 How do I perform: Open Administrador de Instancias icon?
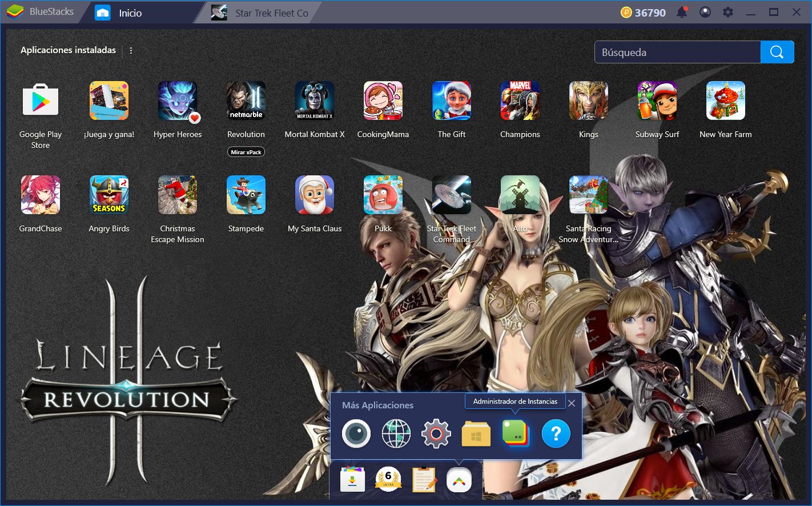coord(516,434)
